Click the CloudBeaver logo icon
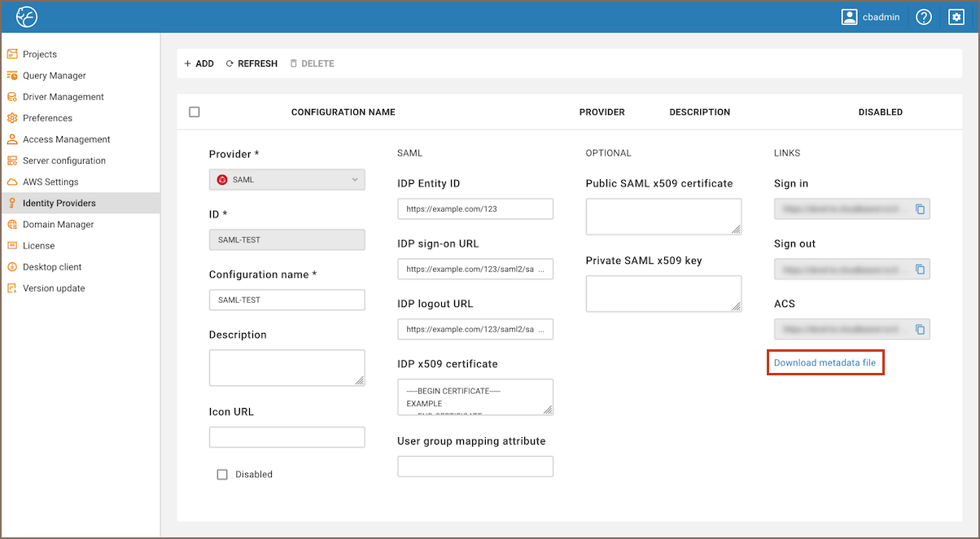The image size is (980, 539). (26, 16)
